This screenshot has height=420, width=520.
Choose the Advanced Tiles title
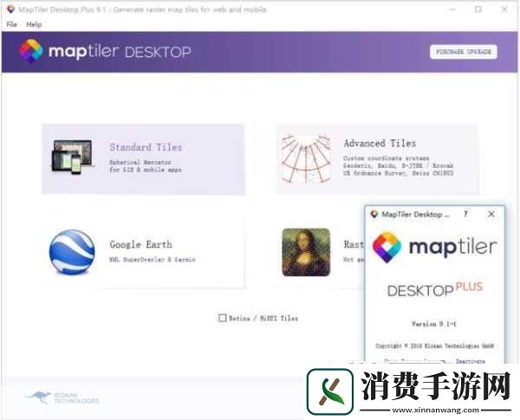[x=380, y=143]
